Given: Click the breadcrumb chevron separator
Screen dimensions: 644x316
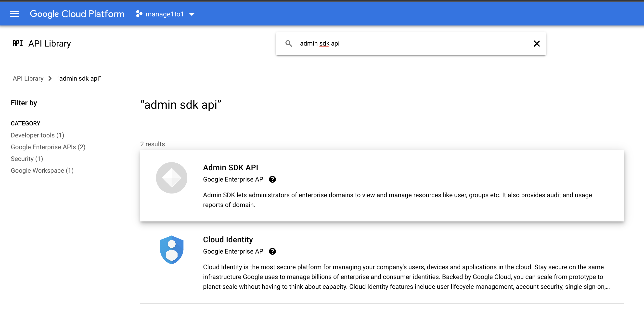Looking at the screenshot, I should click(x=50, y=78).
